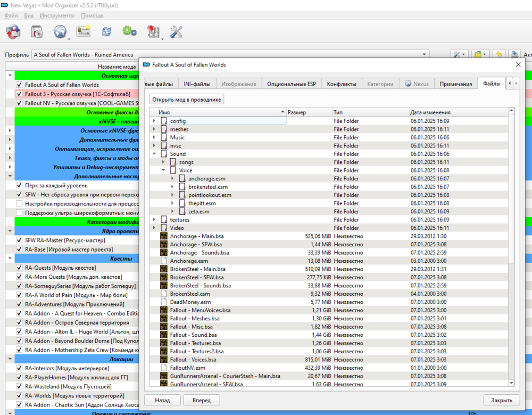This screenshot has width=532, height=415.
Task: Open Nexus via the globe toolbar icon
Action: pyautogui.click(x=60, y=32)
